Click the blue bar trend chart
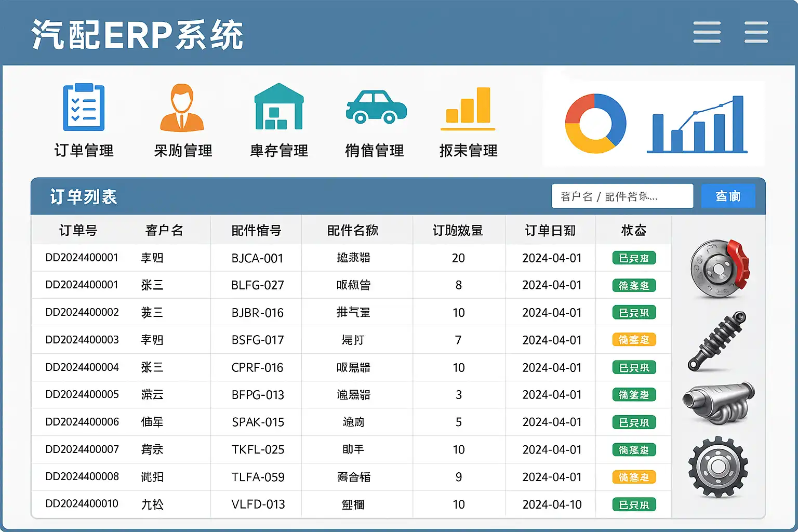798x532 pixels. 697,125
